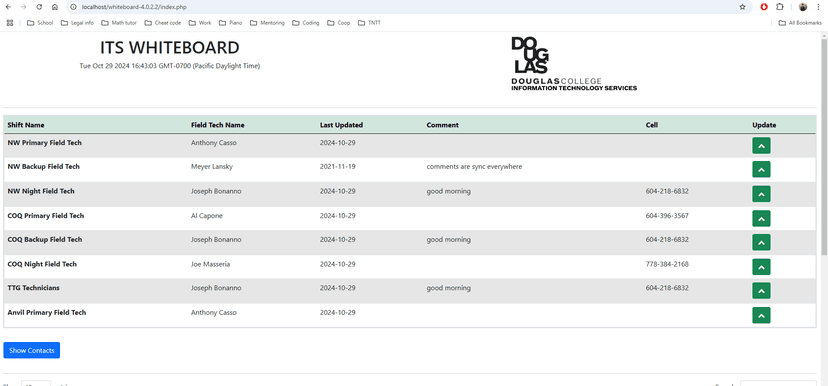Click the 2021-11-19 date cell
Image resolution: width=828 pixels, height=386 pixels.
pos(337,167)
